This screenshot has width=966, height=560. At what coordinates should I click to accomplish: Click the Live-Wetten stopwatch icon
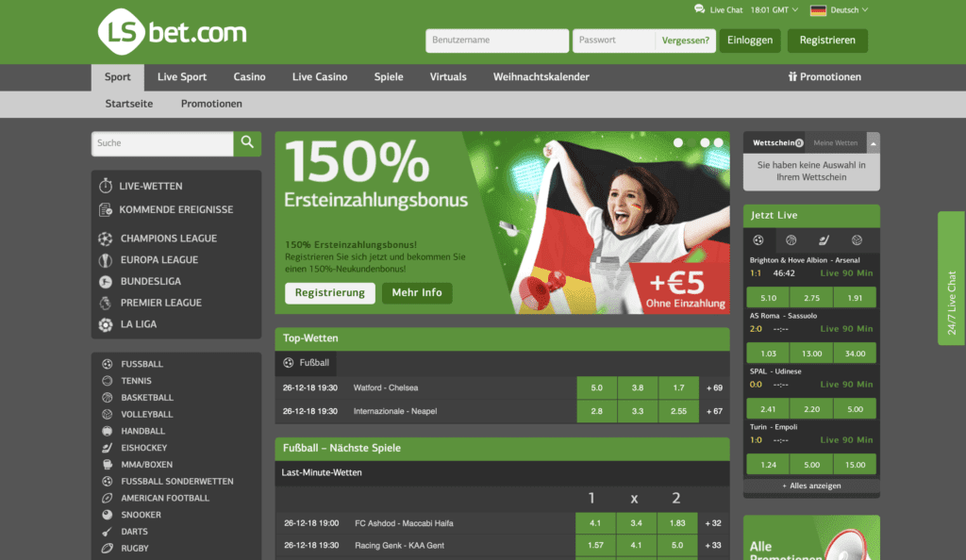pos(106,185)
